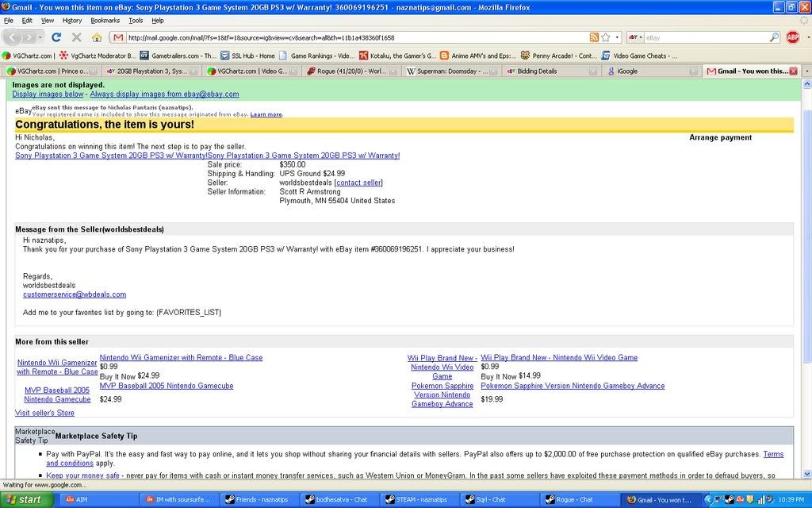Open the Tools menu
Viewport: 812px width, 508px height.
(136, 20)
